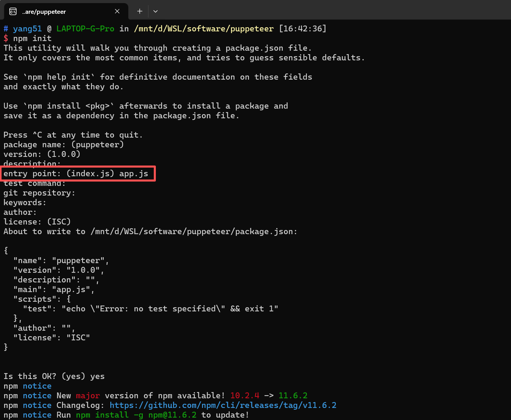Expand the new tab profile dropdown
Screen dimensions: 511x420
tap(156, 11)
